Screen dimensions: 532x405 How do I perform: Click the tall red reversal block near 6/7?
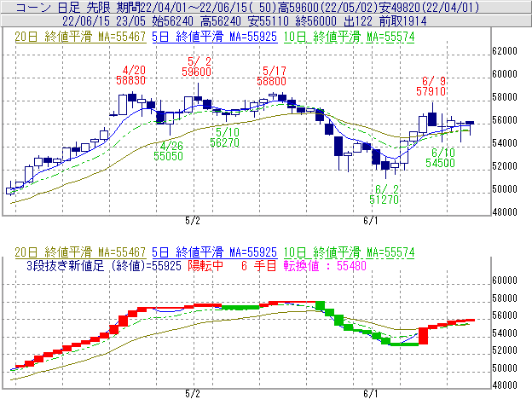click(423, 336)
